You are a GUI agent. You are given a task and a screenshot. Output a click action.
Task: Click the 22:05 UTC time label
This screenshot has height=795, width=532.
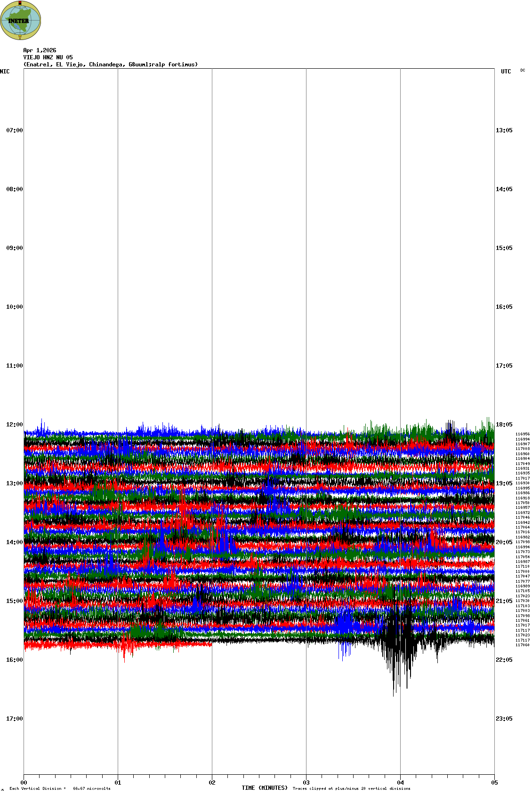pos(504,660)
